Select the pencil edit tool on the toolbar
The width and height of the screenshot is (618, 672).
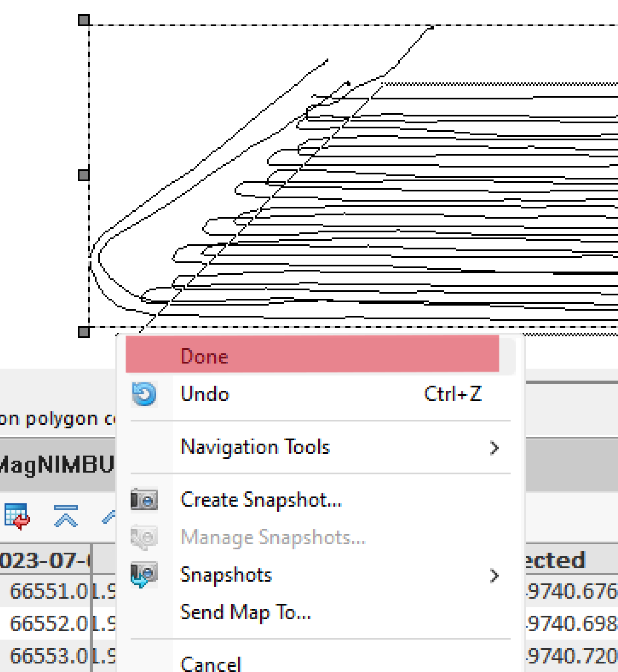(108, 516)
